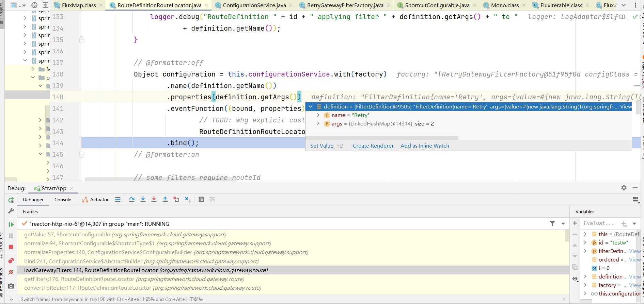
Task: Open hidden editor tabs dropdown chevron
Action: [x=624, y=5]
